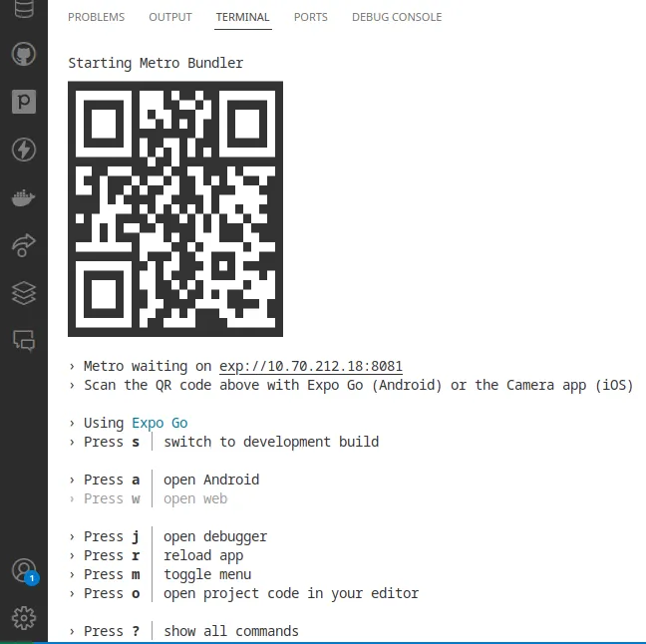This screenshot has width=646, height=644.
Task: Open the GitHub panel in activity bar
Action: 24,54
